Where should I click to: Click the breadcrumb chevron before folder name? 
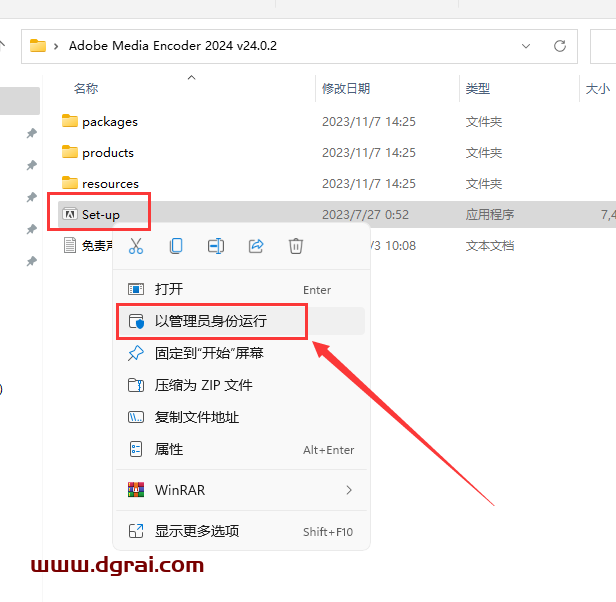click(x=56, y=46)
